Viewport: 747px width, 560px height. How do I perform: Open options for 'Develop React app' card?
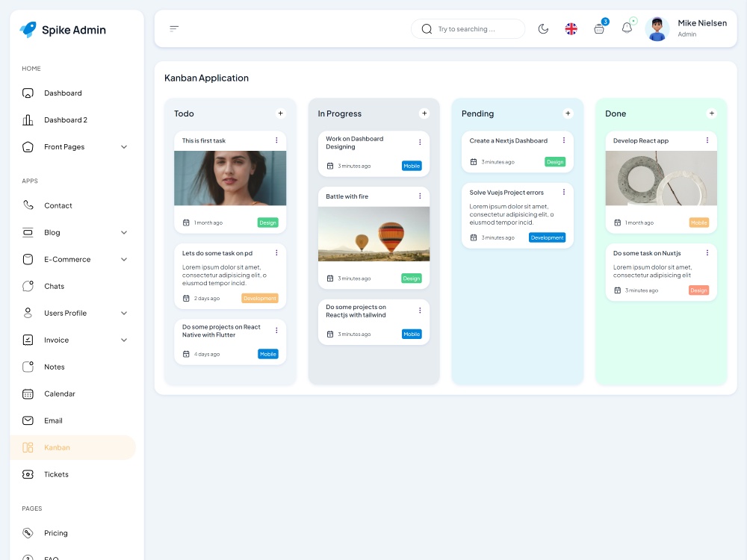707,140
